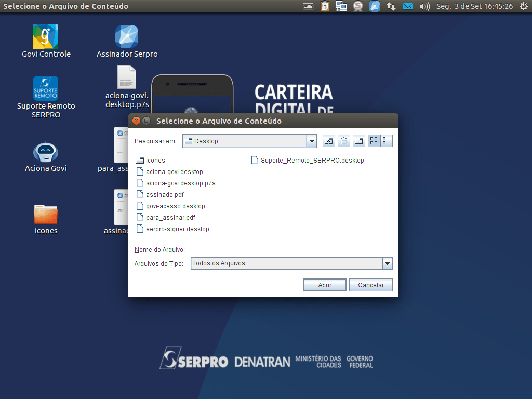The width and height of the screenshot is (532, 399).
Task: Select assinado.pdf in the file list
Action: (x=160, y=195)
